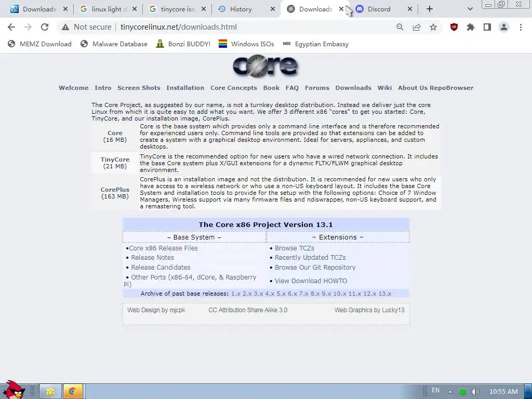Open the zoom magnifier icon in address bar
Screen dimensions: 532x399
(x=400, y=27)
